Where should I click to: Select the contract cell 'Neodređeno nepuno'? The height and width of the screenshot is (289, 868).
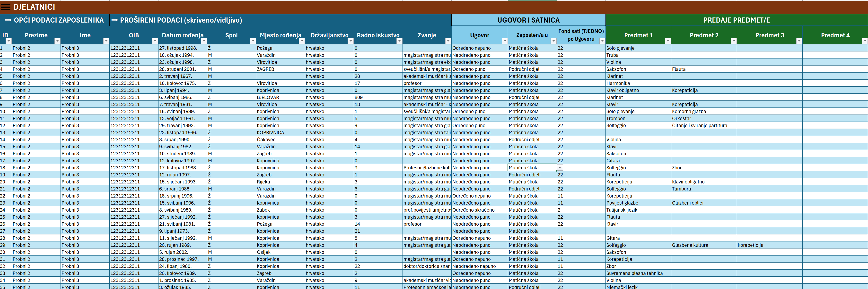click(x=480, y=266)
